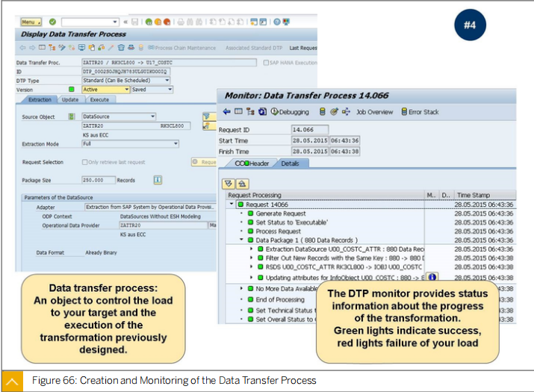This screenshot has height=392, width=534.
Task: Click the yellow database icon before target icon
Action: click(x=322, y=112)
